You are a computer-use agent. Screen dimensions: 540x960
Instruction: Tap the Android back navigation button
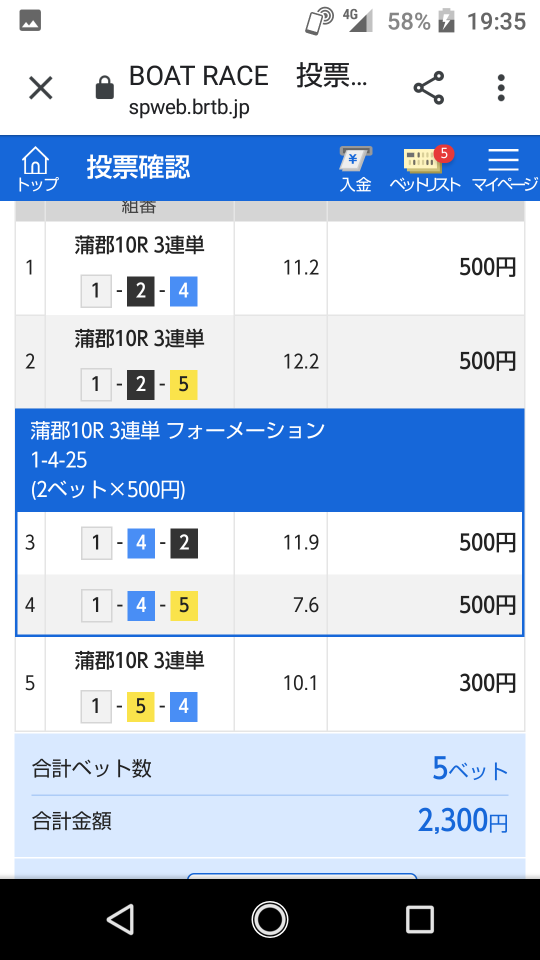[120, 919]
